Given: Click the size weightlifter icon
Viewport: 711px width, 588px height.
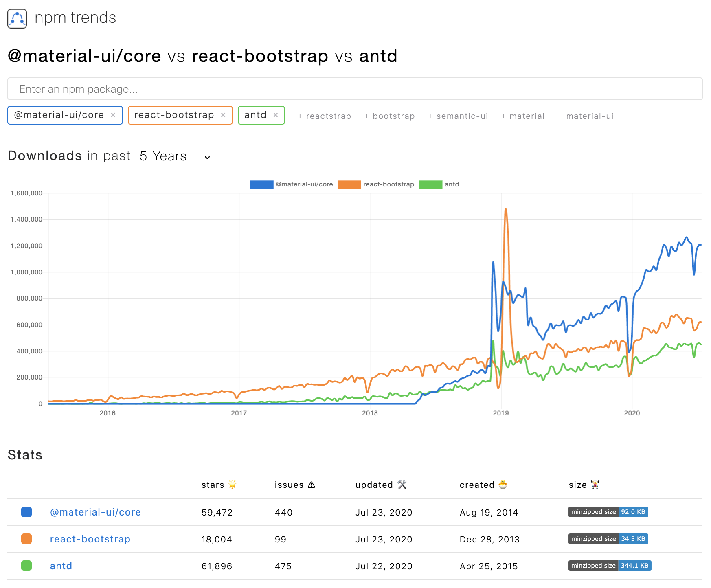Looking at the screenshot, I should tap(595, 485).
